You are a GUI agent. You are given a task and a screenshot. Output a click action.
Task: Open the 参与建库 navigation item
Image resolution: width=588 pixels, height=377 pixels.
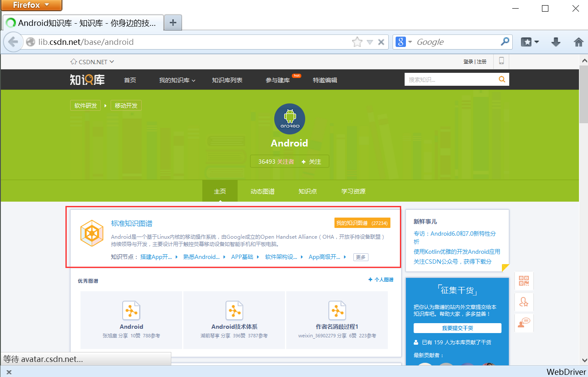click(x=278, y=80)
